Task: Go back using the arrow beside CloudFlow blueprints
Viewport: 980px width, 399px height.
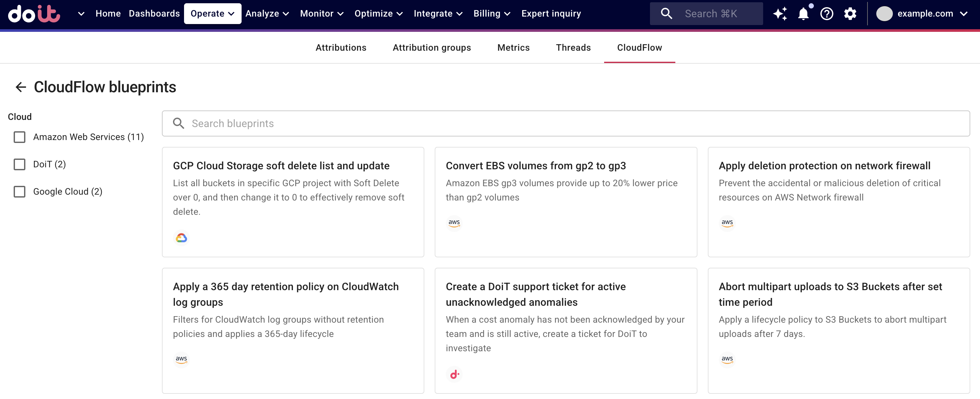Action: click(x=21, y=87)
